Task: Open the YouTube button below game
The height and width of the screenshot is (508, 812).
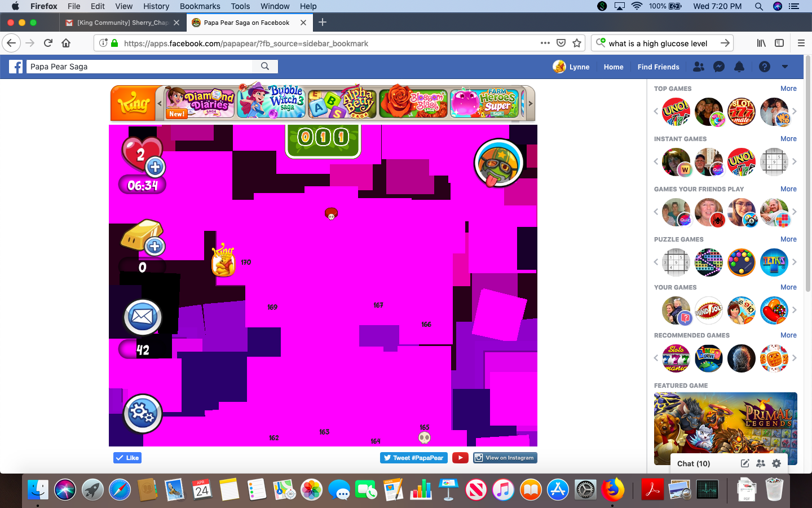Action: pyautogui.click(x=460, y=458)
